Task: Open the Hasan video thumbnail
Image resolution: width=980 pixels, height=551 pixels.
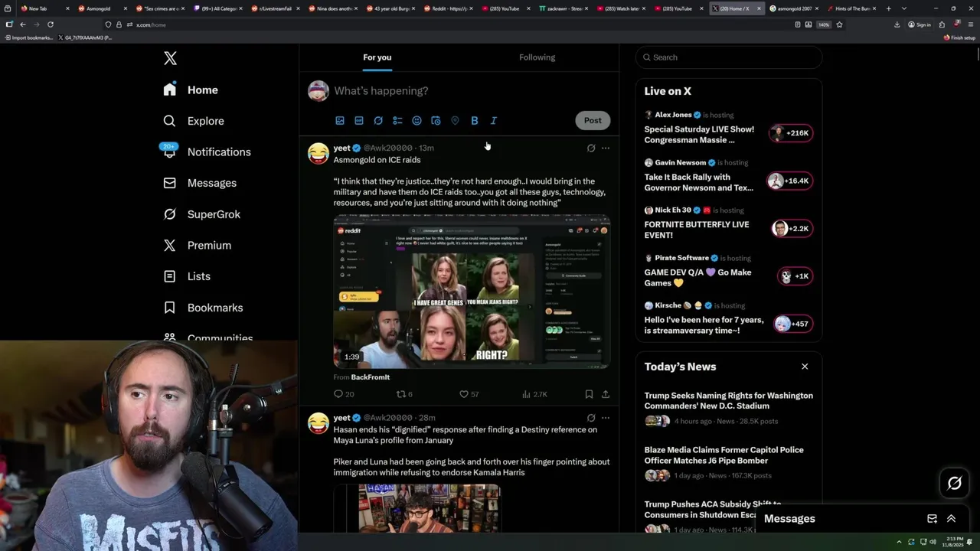Action: click(417, 508)
